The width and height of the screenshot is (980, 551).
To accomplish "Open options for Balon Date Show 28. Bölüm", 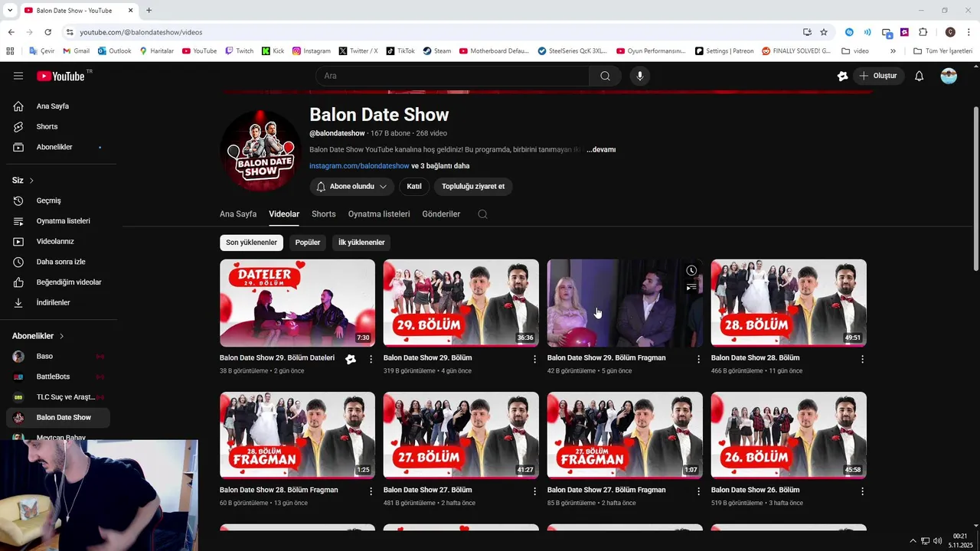I will [x=863, y=359].
